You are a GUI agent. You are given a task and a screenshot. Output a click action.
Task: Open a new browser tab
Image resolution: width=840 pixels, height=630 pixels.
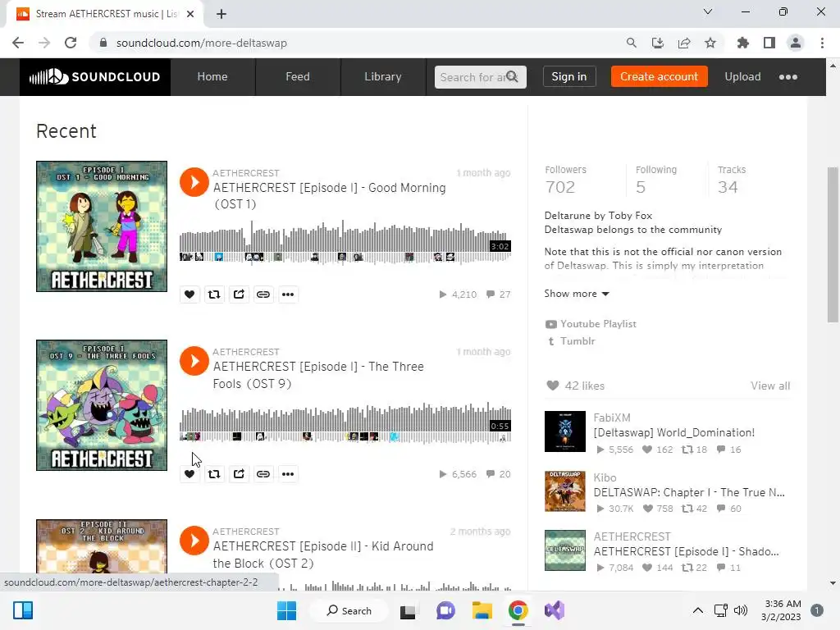tap(221, 14)
